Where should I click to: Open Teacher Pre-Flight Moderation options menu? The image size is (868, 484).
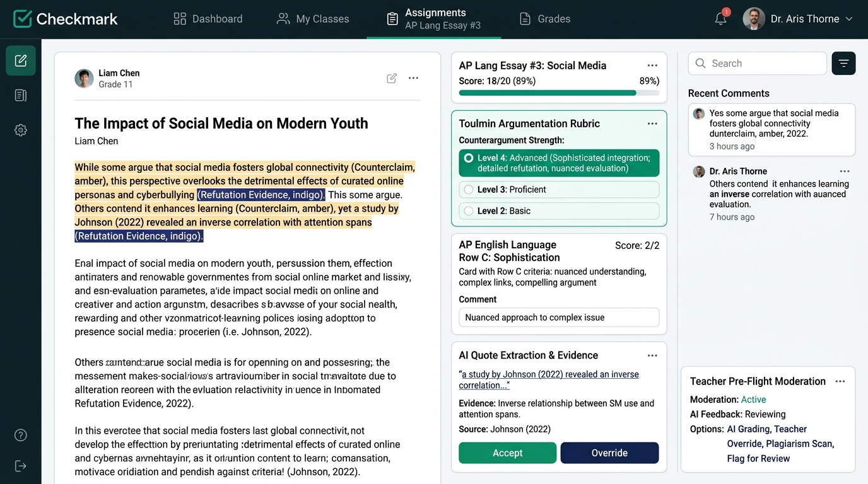click(x=840, y=381)
